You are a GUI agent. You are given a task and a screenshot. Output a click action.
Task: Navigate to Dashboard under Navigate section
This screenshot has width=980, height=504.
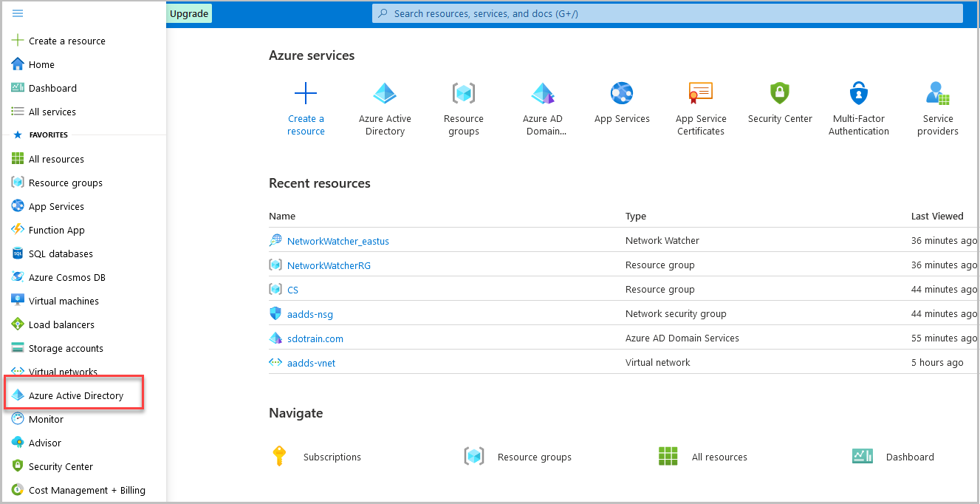click(893, 457)
